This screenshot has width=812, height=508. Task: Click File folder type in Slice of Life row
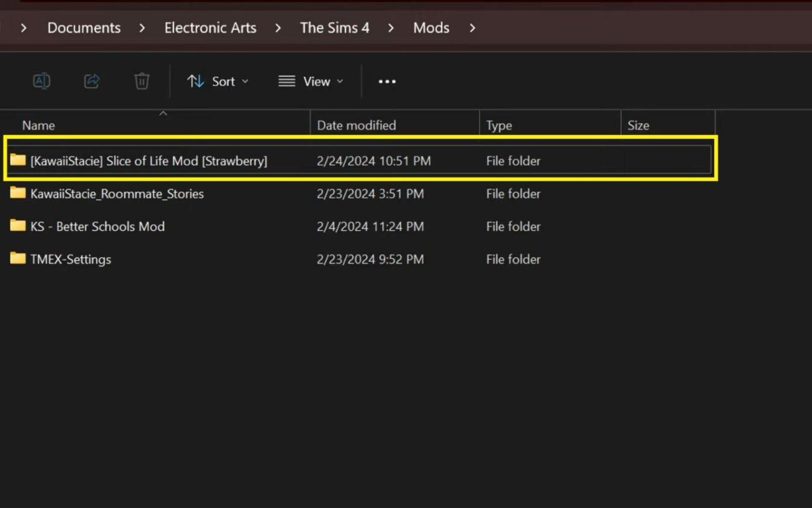click(x=514, y=161)
